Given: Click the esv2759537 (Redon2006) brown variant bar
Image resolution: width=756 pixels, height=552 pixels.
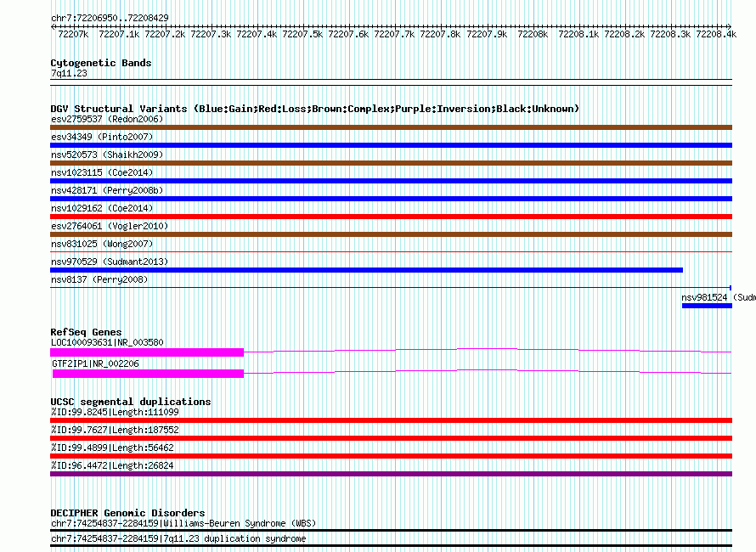Looking at the screenshot, I should pyautogui.click(x=391, y=127).
